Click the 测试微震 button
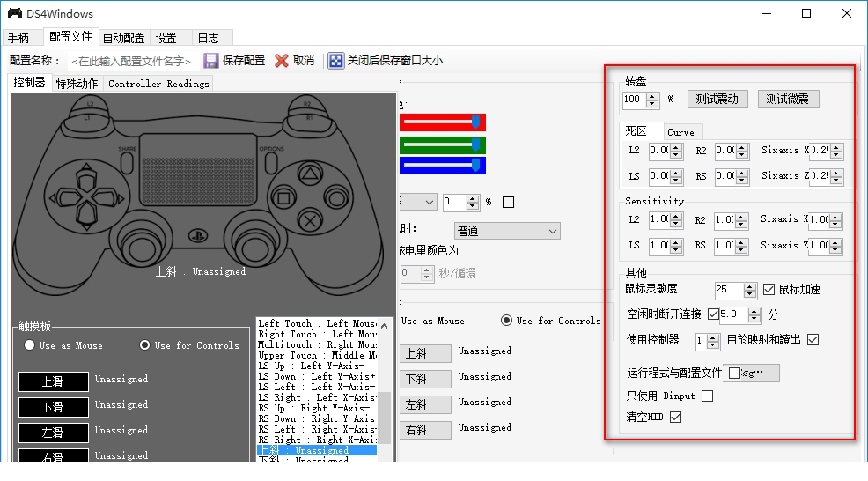868x481 pixels. tap(788, 100)
